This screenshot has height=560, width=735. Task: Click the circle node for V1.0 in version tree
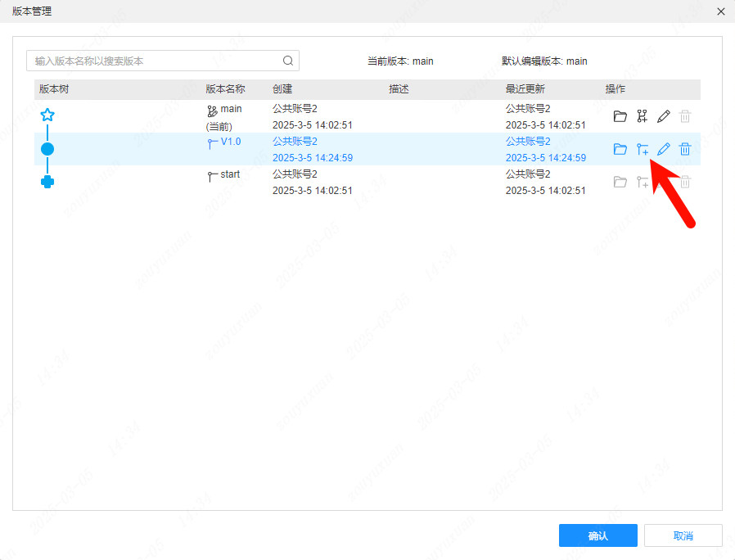(x=47, y=148)
